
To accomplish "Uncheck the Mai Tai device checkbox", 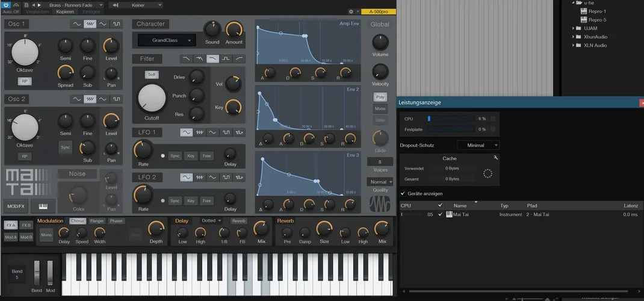I will click(x=441, y=214).
